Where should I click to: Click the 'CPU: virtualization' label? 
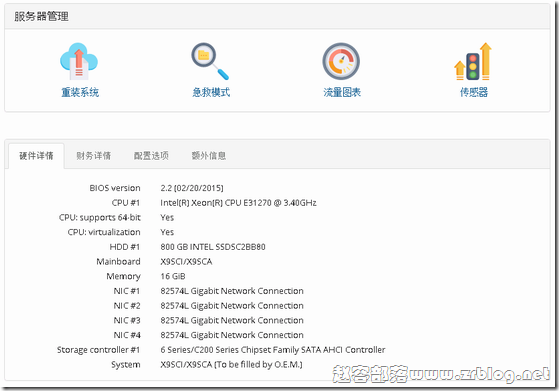pos(104,232)
